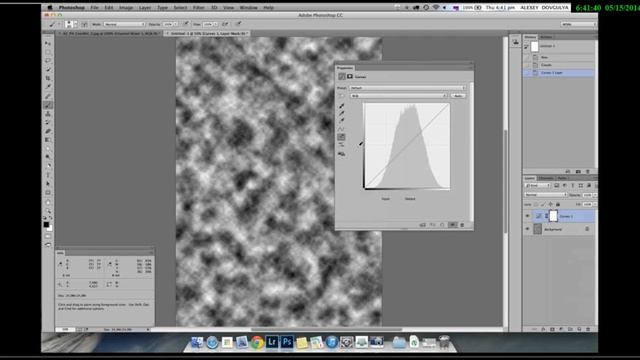Select the Eraser tool
The width and height of the screenshot is (640, 360).
click(48, 131)
